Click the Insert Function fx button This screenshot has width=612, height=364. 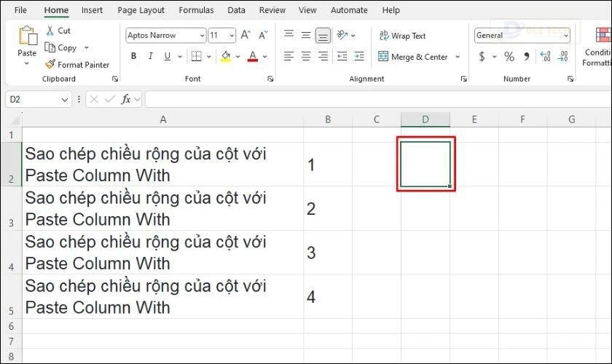click(x=125, y=100)
